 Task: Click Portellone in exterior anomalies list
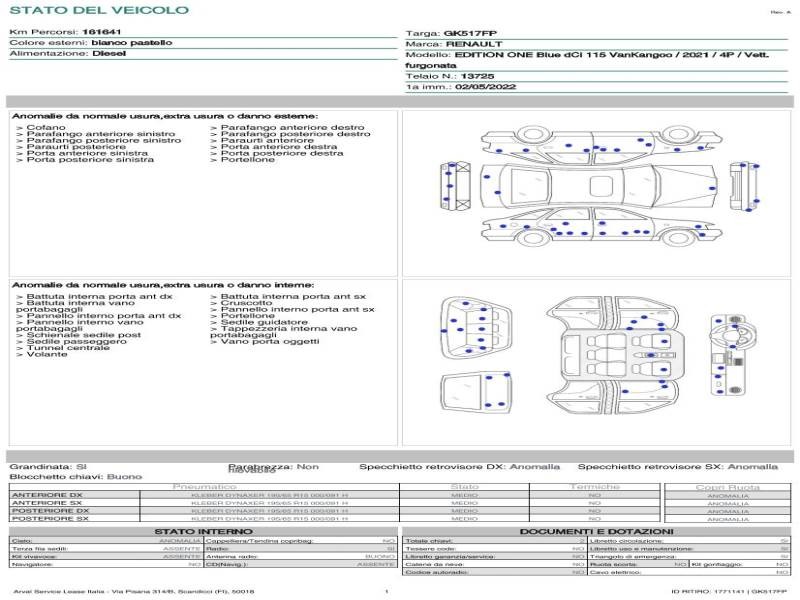[242, 159]
